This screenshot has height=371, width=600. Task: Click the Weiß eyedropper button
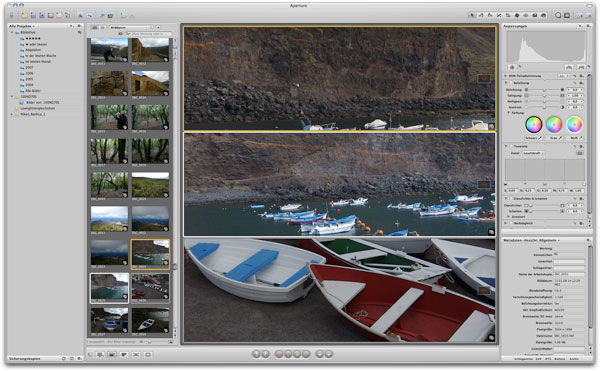pos(574,138)
